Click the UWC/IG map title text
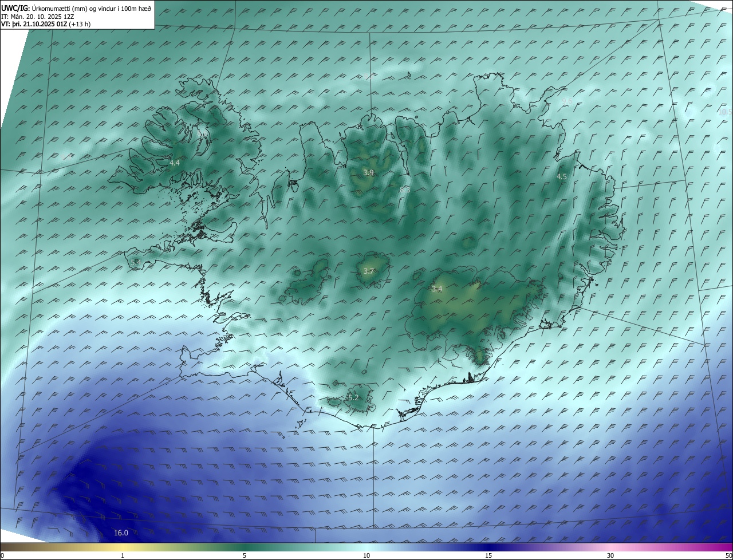This screenshot has height=560, width=733. [x=76, y=7]
